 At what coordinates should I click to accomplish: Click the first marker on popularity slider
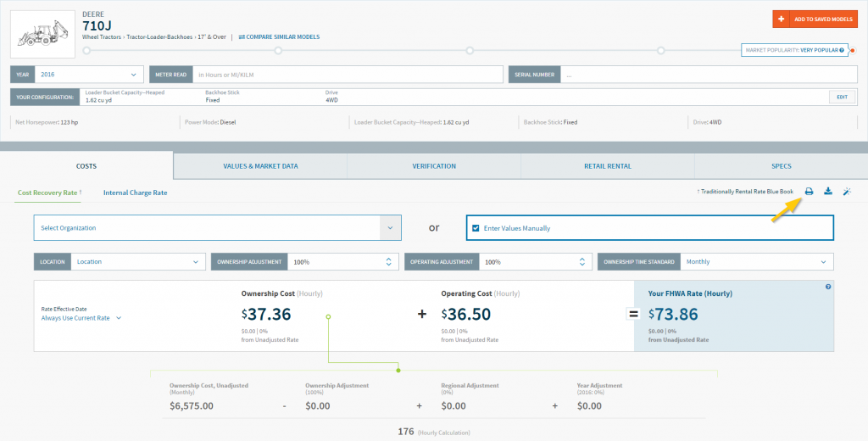[x=86, y=50]
